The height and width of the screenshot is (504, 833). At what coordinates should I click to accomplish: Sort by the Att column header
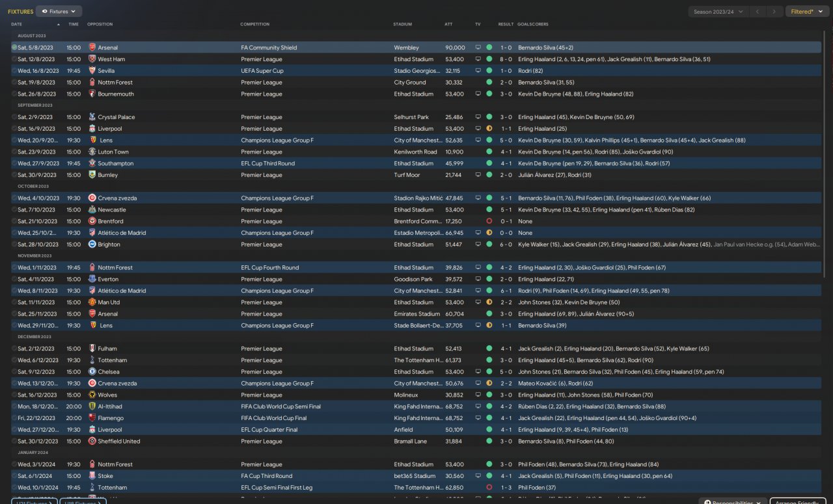click(x=448, y=24)
